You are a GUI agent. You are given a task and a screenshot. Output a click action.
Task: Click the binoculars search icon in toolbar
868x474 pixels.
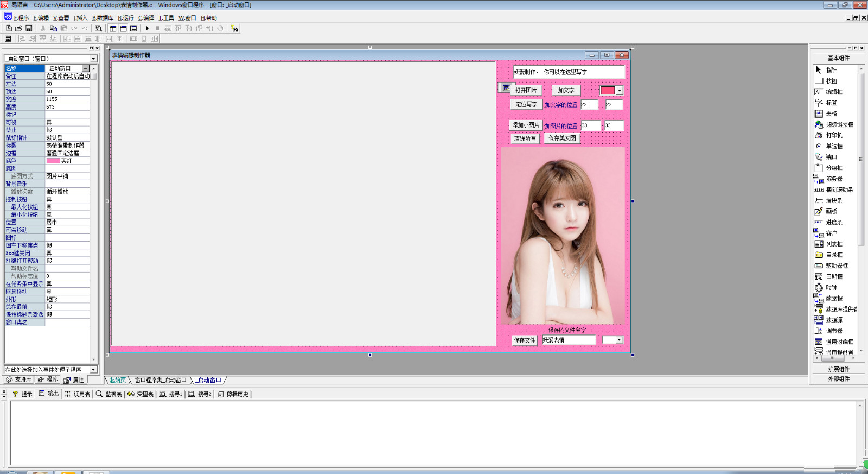pos(234,28)
